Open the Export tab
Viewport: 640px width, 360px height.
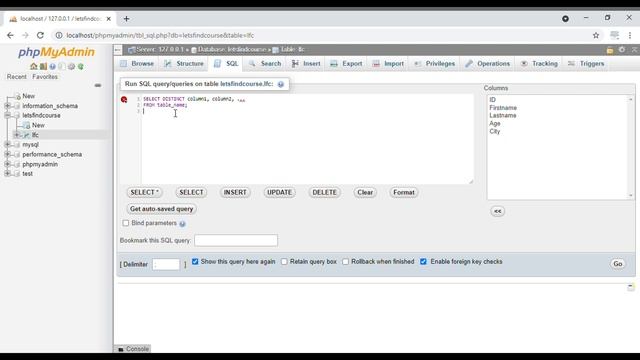coord(346,64)
